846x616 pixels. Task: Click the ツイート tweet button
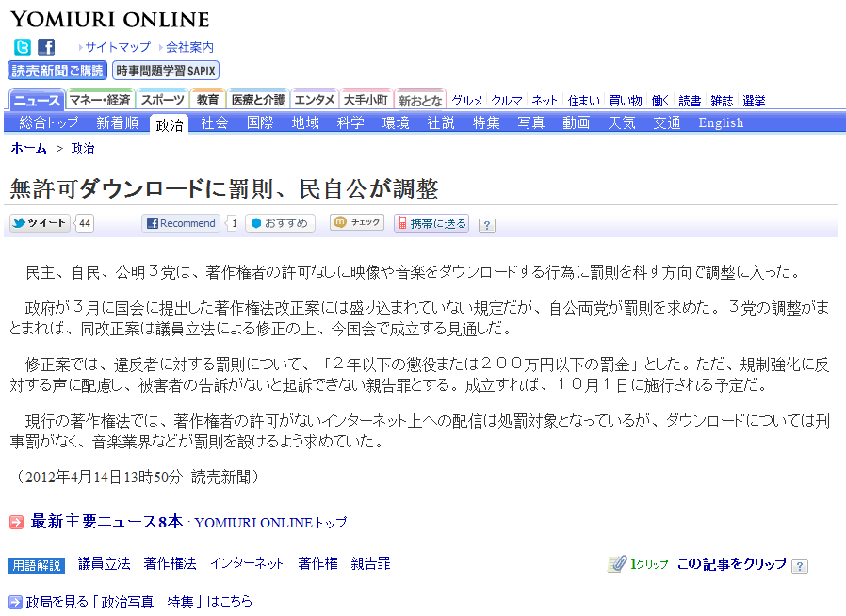[x=40, y=223]
